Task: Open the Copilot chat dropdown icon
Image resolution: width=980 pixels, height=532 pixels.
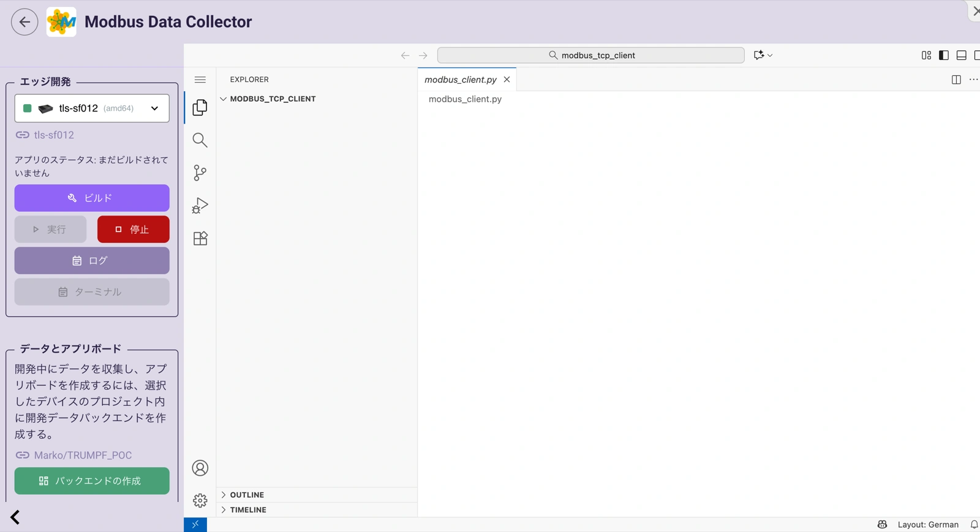Action: [x=763, y=55]
